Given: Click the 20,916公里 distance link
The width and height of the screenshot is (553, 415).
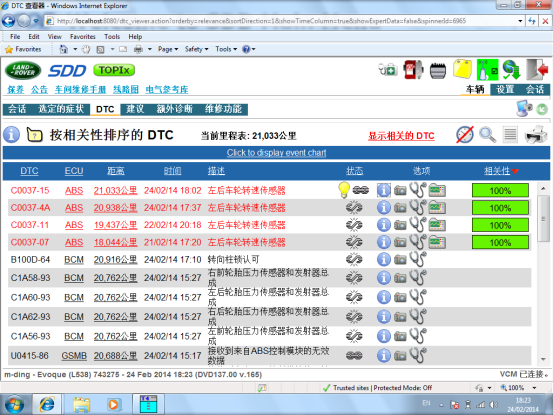Looking at the screenshot, I should tap(115, 260).
